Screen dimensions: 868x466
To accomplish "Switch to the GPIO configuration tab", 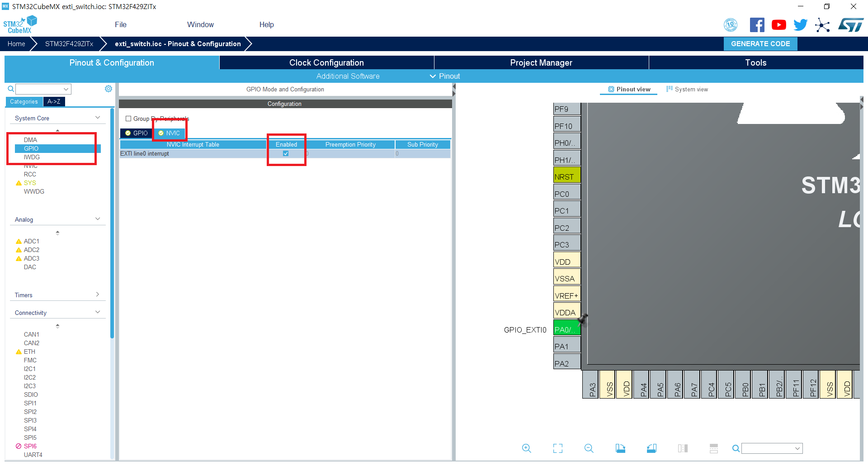I will pyautogui.click(x=137, y=133).
